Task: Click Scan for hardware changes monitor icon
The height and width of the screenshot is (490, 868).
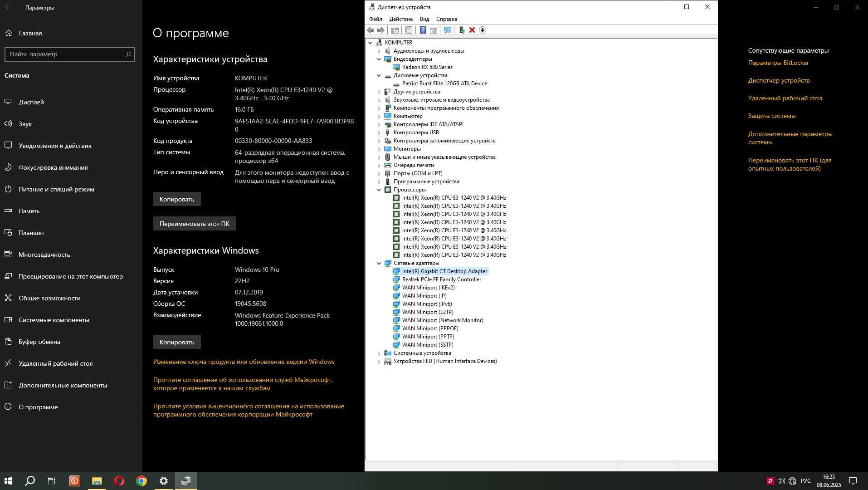Action: pyautogui.click(x=448, y=30)
